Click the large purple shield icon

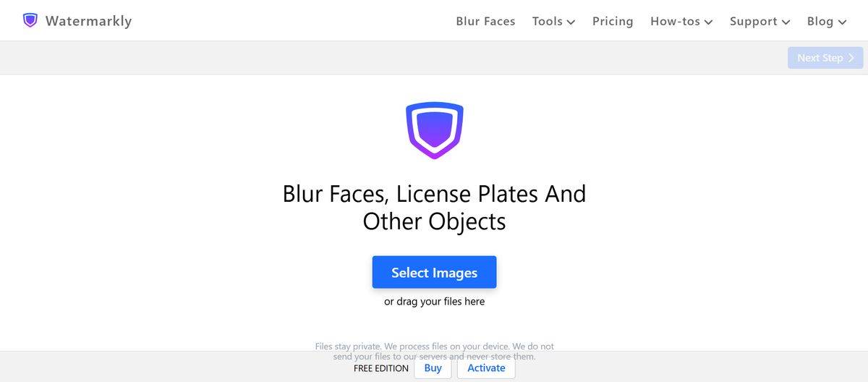tap(434, 130)
